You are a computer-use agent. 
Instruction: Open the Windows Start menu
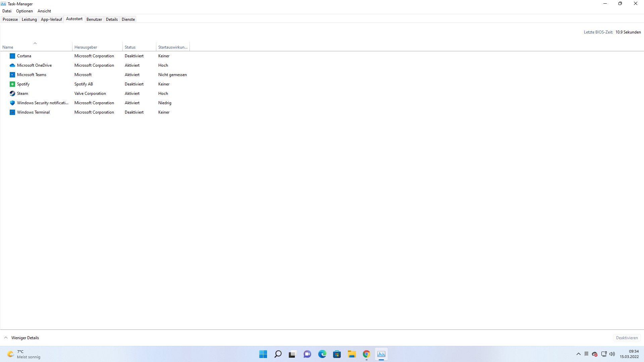pyautogui.click(x=263, y=354)
